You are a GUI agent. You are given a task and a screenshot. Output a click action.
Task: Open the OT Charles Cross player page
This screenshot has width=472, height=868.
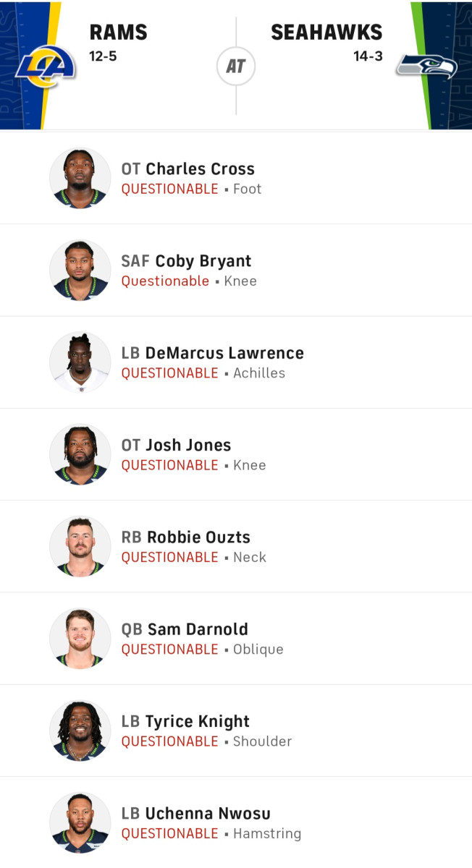188,169
